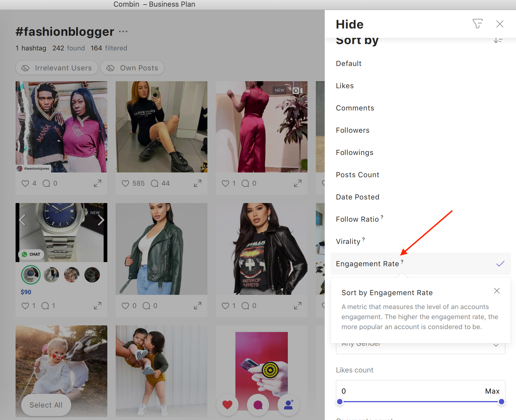This screenshot has height=420, width=516.
Task: Expand the theantoniojones post preview
Action: pyautogui.click(x=98, y=183)
